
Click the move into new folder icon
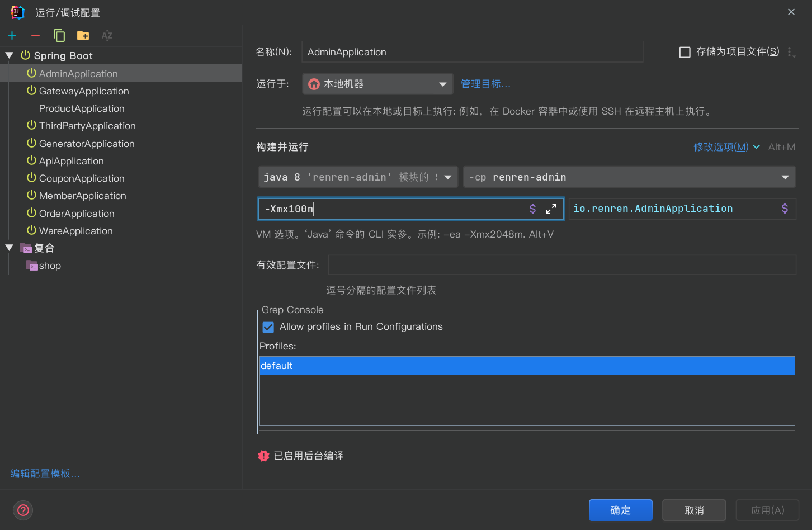coord(83,36)
